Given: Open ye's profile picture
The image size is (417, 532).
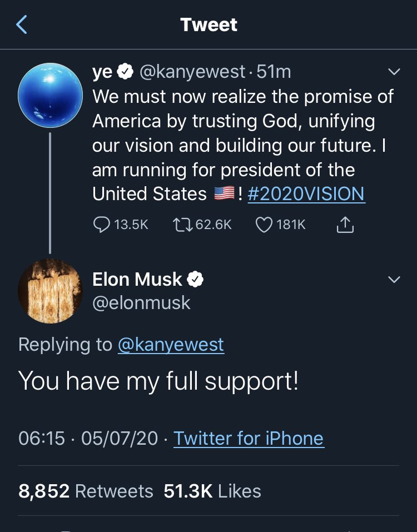Looking at the screenshot, I should point(51,93).
